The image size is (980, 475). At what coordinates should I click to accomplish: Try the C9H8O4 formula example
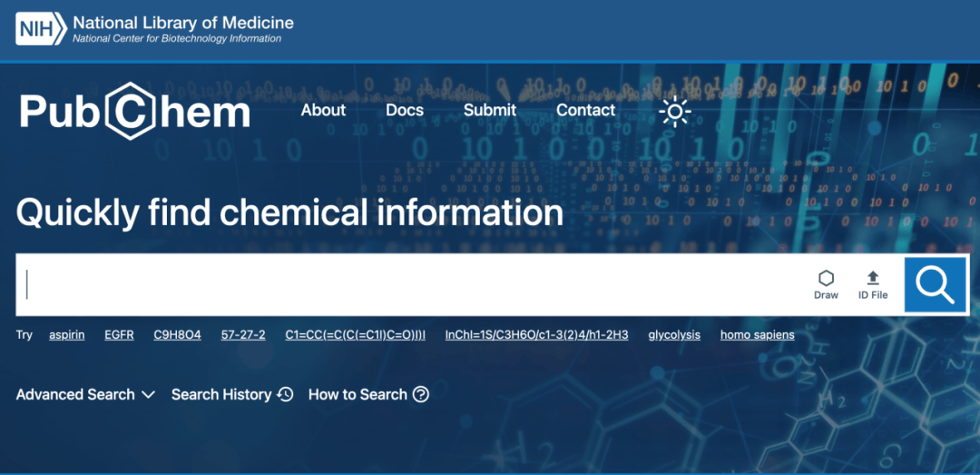[177, 334]
